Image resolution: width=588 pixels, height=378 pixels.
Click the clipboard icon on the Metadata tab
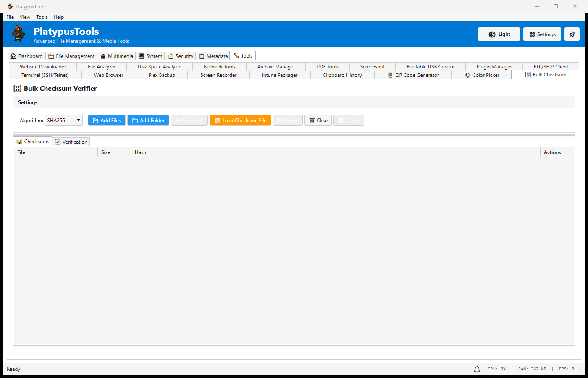(x=202, y=55)
